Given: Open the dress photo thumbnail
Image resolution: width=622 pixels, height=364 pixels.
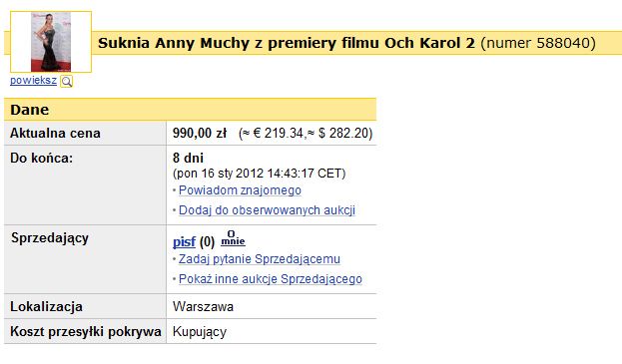Looking at the screenshot, I should click(51, 42).
